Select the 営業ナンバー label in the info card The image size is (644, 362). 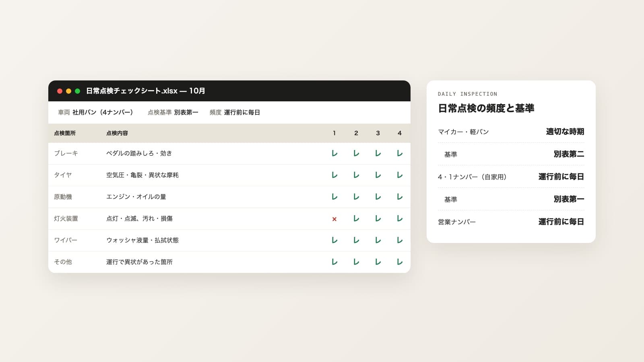coord(457,222)
